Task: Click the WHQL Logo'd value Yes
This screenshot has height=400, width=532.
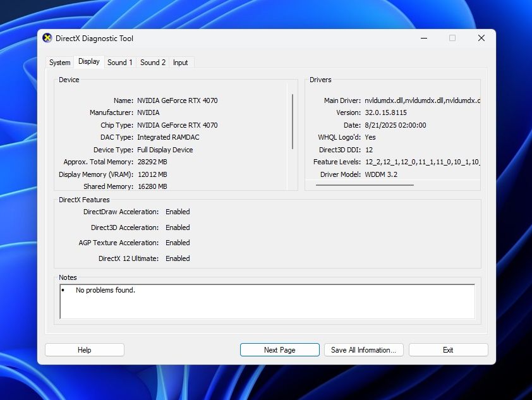Action: pyautogui.click(x=370, y=137)
